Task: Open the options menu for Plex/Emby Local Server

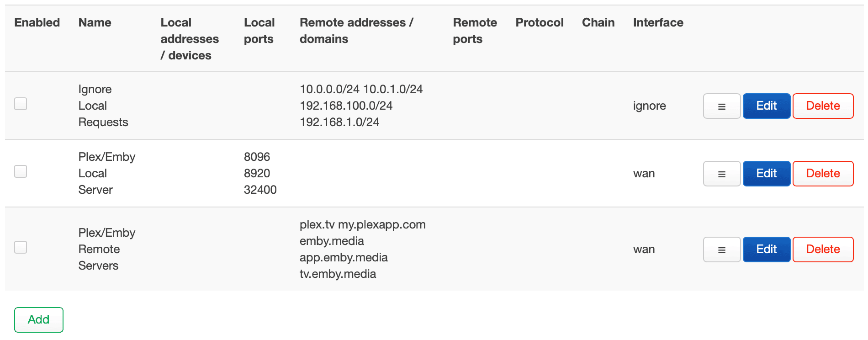Action: click(x=721, y=174)
